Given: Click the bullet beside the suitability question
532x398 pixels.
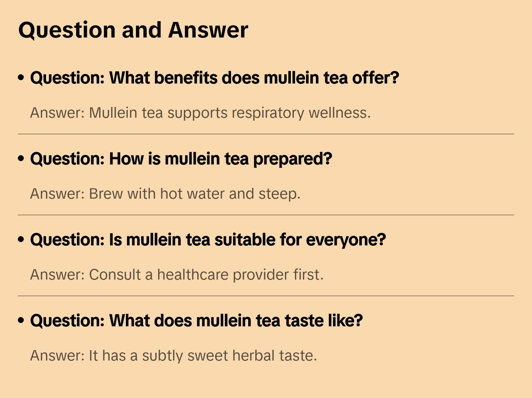Looking at the screenshot, I should 21,239.
